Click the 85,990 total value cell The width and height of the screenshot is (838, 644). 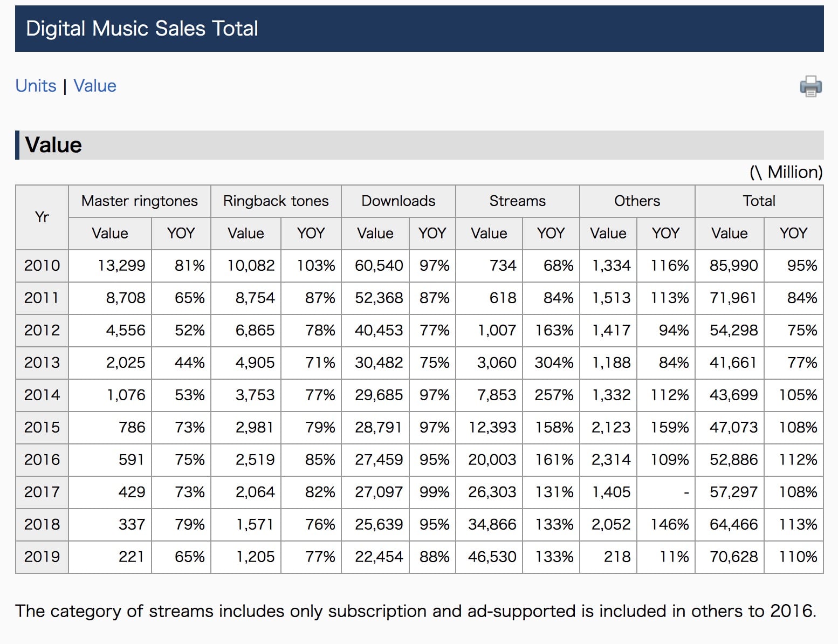pos(733,265)
